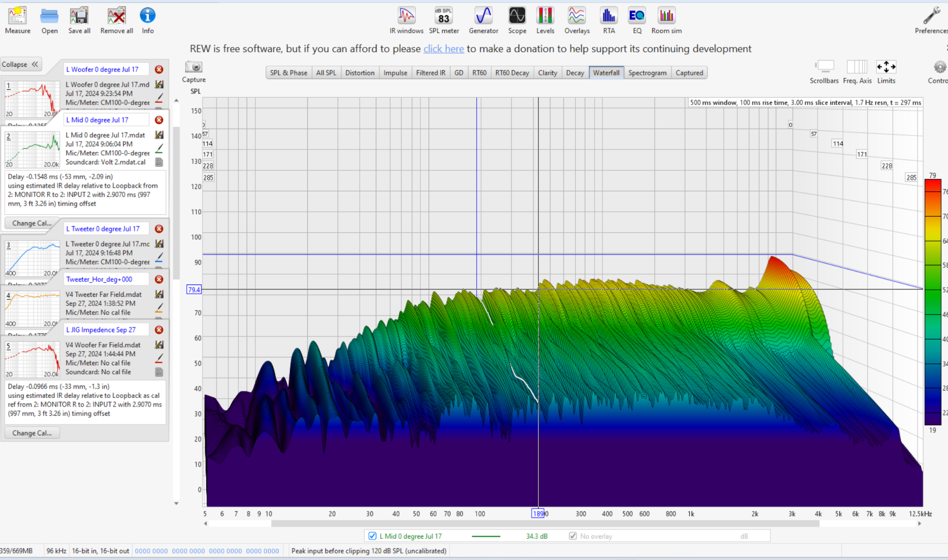Screen dimensions: 948x560
Task: Edit the L JIG Impedence name field
Action: [106, 330]
